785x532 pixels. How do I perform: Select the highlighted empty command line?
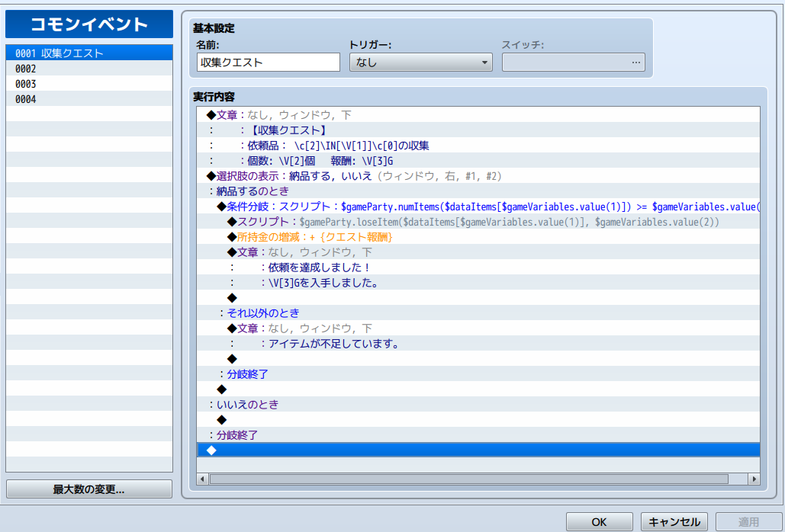pyautogui.click(x=478, y=450)
